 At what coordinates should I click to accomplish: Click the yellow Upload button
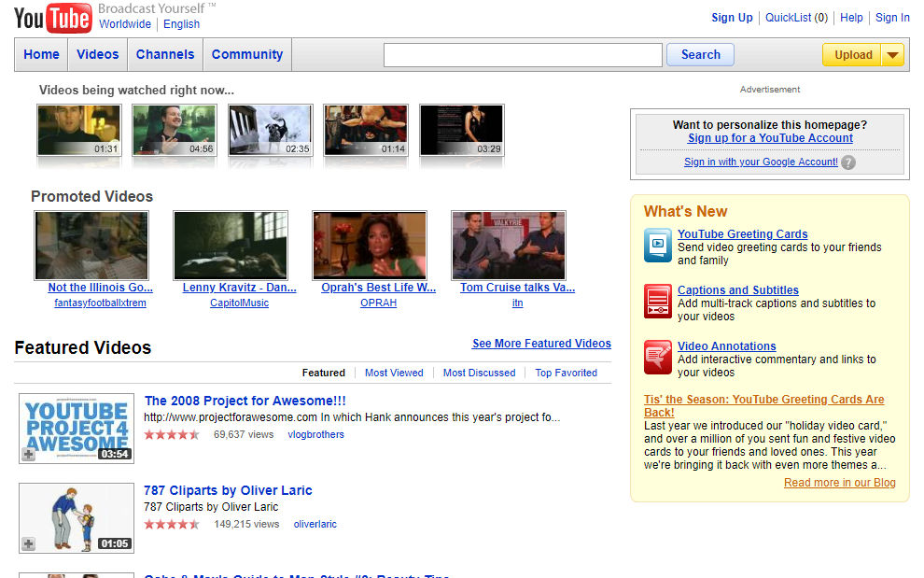point(852,55)
